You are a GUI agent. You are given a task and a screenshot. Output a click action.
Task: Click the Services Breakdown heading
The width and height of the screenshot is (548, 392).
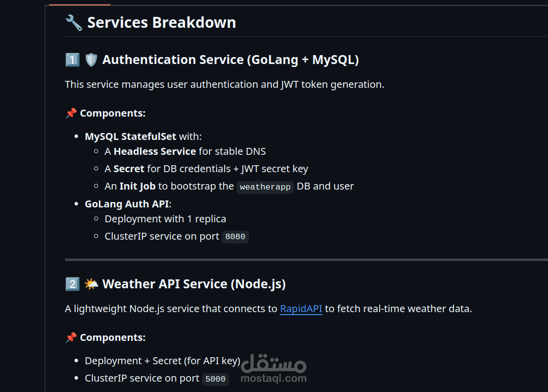(x=161, y=23)
